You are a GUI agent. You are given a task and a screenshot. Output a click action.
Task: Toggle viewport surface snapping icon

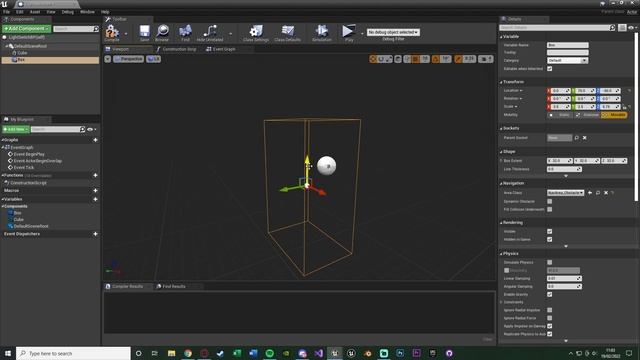[407, 59]
